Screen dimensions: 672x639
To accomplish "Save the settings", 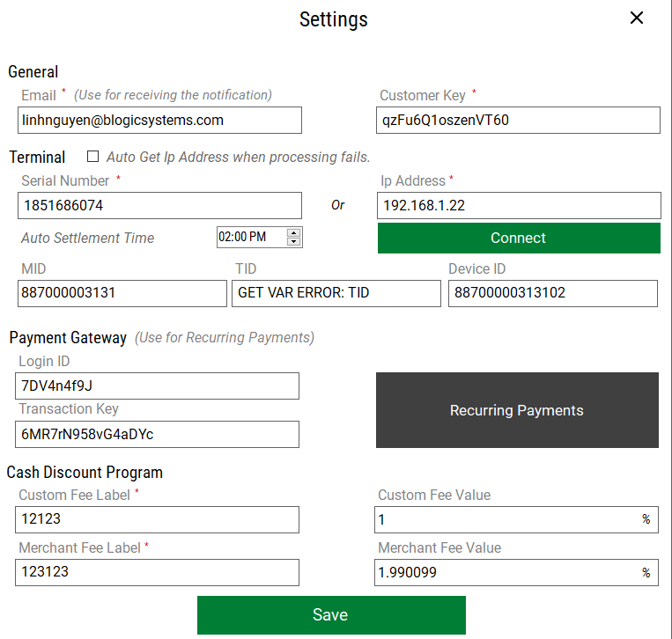I will (x=330, y=615).
